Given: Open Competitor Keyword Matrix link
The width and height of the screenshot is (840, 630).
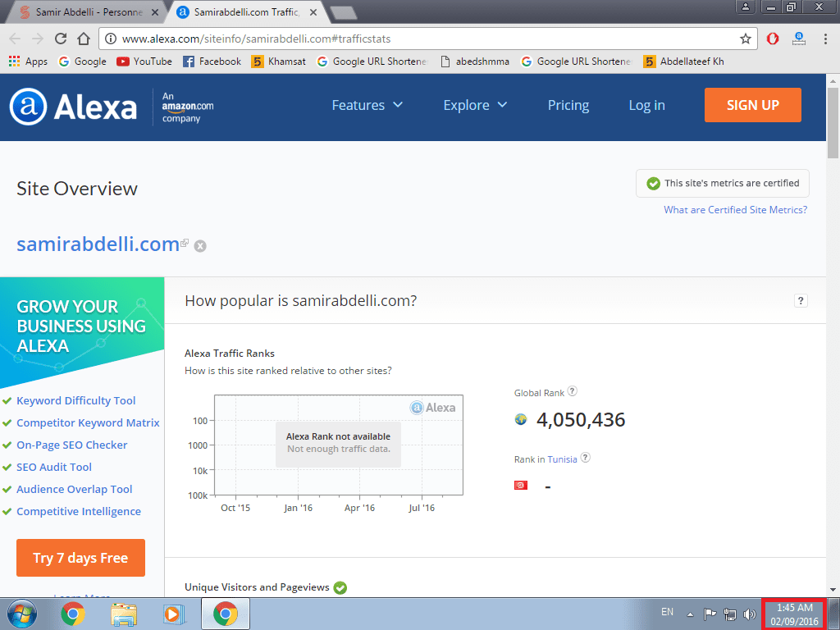Looking at the screenshot, I should click(x=88, y=422).
